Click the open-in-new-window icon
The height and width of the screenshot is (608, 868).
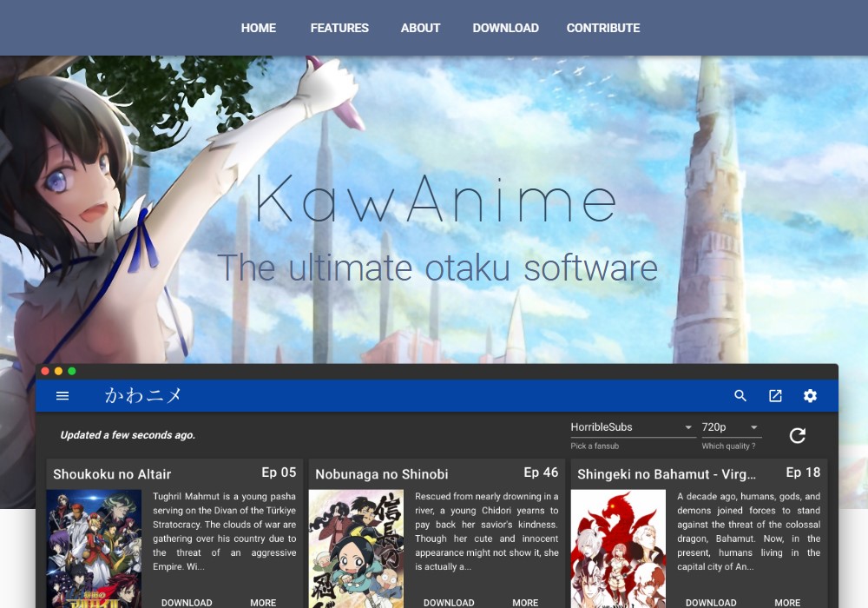pyautogui.click(x=775, y=395)
